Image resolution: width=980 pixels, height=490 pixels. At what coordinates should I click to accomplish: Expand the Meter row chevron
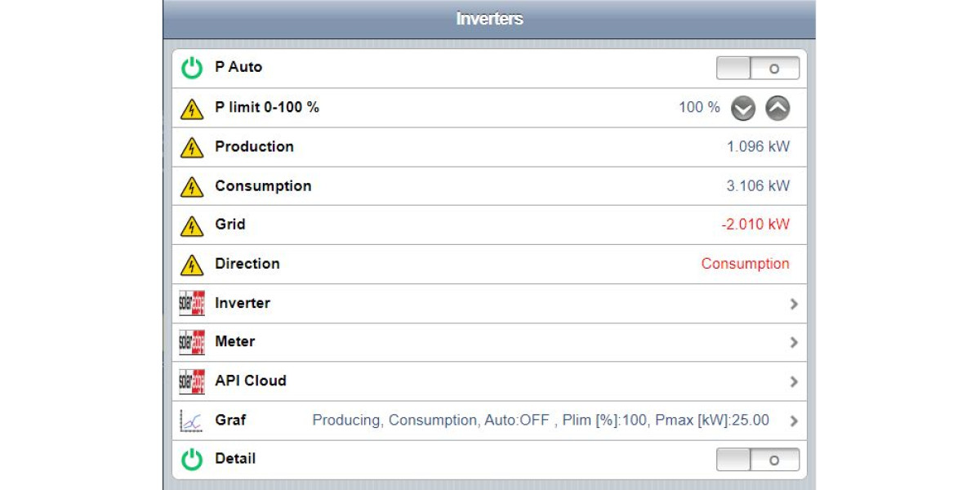[x=794, y=343]
